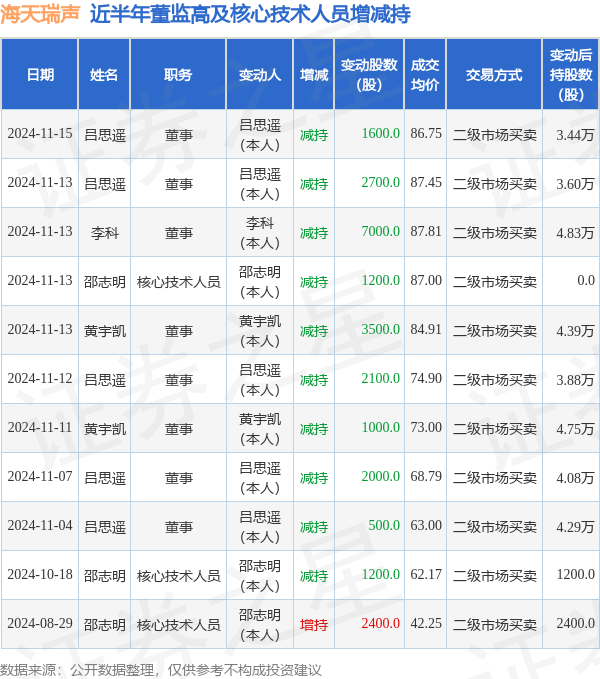Click the holdings value 4.08万
The height and width of the screenshot is (679, 600).
click(575, 477)
